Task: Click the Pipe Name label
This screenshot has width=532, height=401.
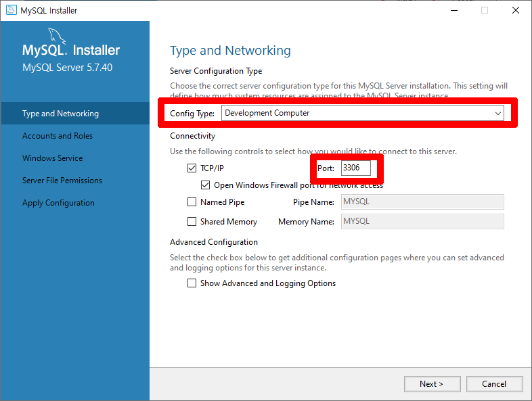Action: 313,202
